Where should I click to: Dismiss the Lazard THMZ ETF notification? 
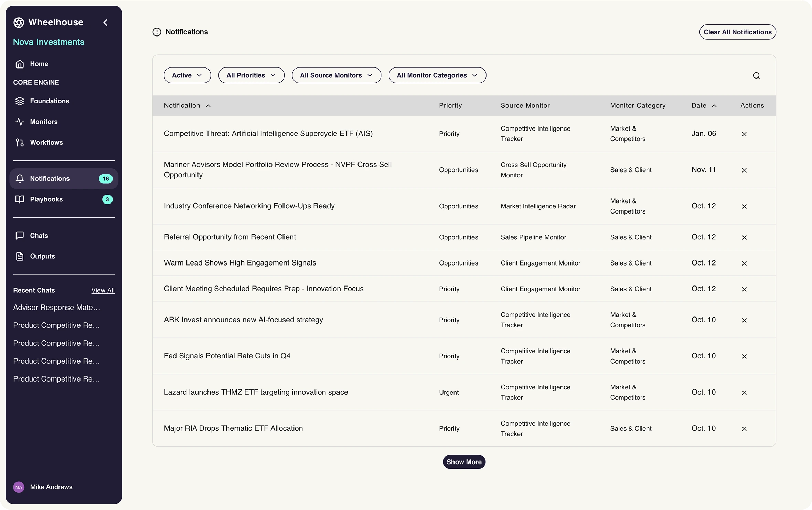(x=744, y=393)
